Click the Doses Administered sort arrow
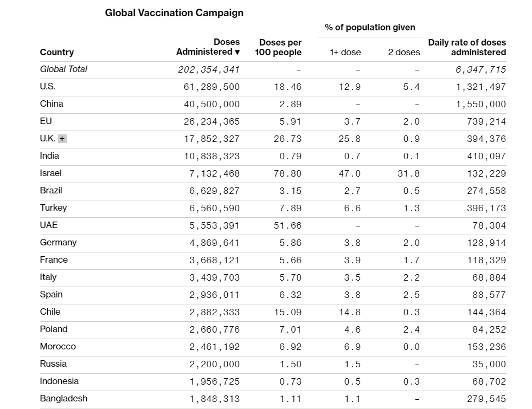 pos(237,53)
